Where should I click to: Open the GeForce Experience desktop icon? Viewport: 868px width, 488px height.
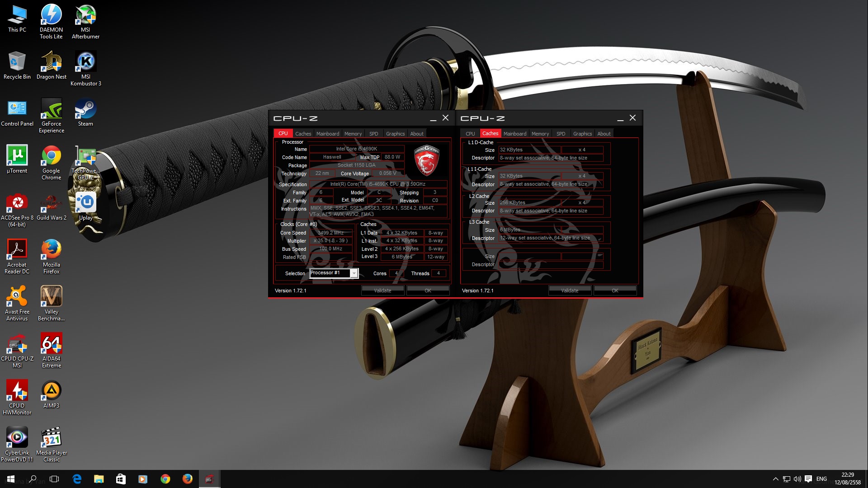click(x=51, y=110)
